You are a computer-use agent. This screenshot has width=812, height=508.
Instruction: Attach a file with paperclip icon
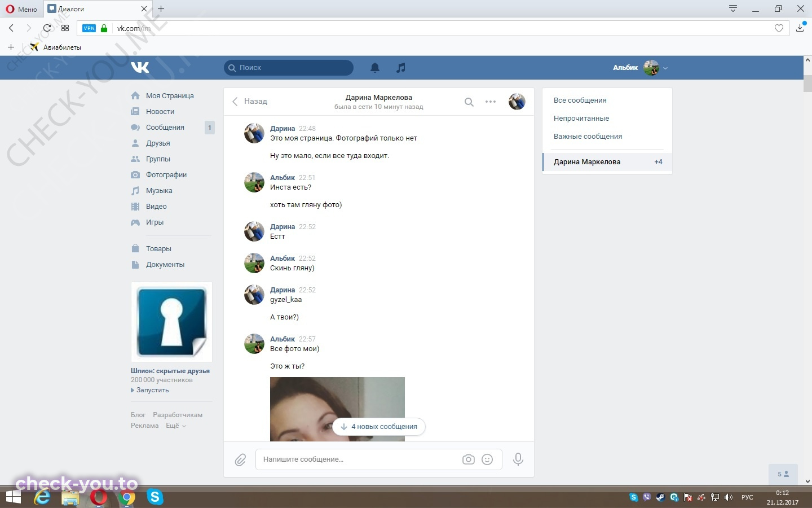coord(240,459)
